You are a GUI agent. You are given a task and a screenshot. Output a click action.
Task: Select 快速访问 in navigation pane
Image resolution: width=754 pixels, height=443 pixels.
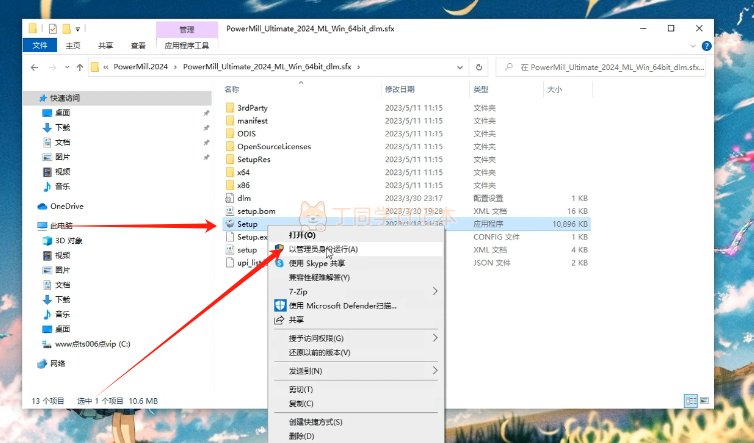click(x=65, y=98)
